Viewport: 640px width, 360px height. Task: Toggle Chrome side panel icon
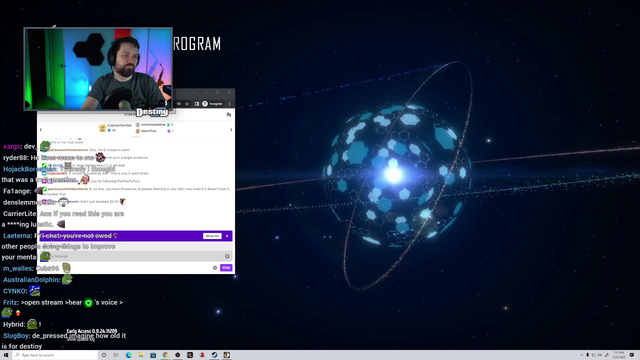coord(196,104)
